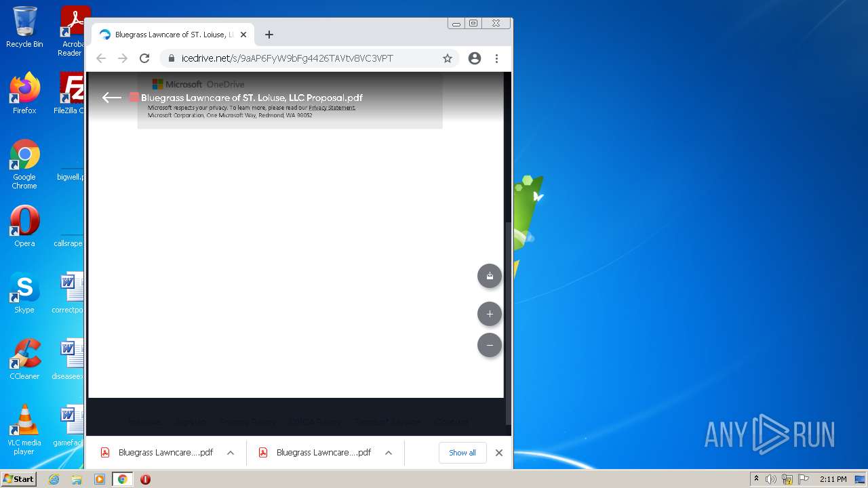Open Chrome three-dot menu
Screen dimensions: 868x488
pyautogui.click(x=496, y=58)
